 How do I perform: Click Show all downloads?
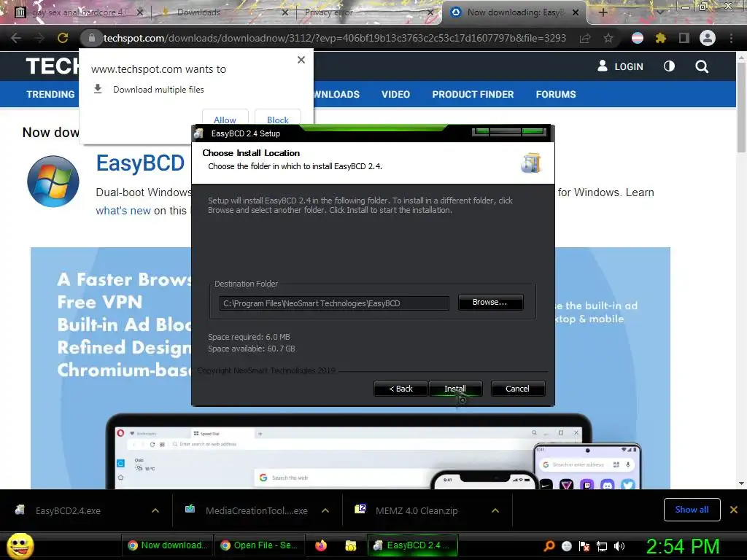(x=692, y=510)
